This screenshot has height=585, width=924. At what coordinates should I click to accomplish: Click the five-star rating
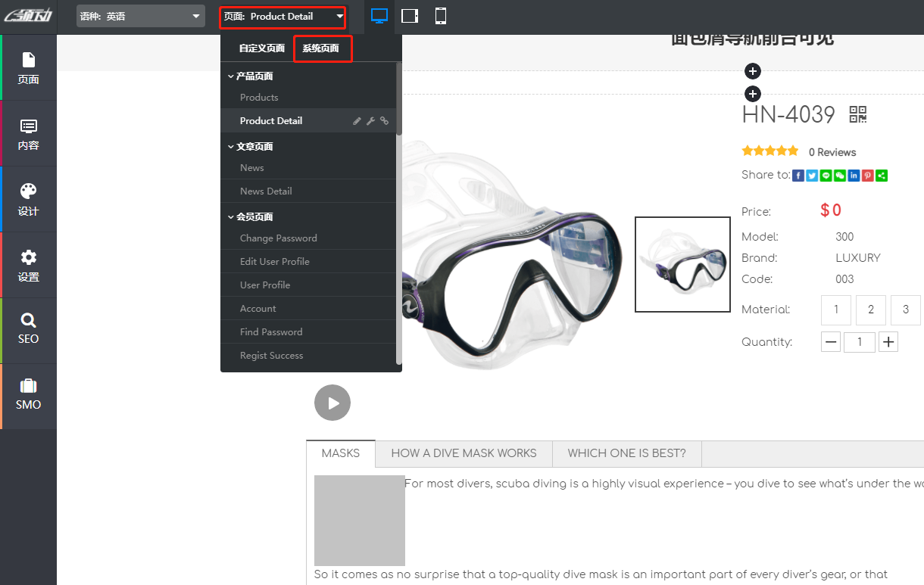769,151
